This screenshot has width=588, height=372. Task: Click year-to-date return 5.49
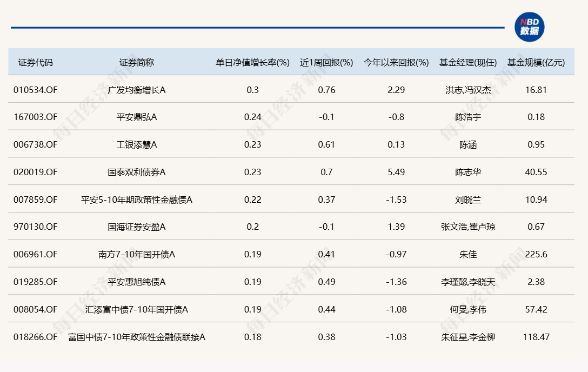click(396, 172)
